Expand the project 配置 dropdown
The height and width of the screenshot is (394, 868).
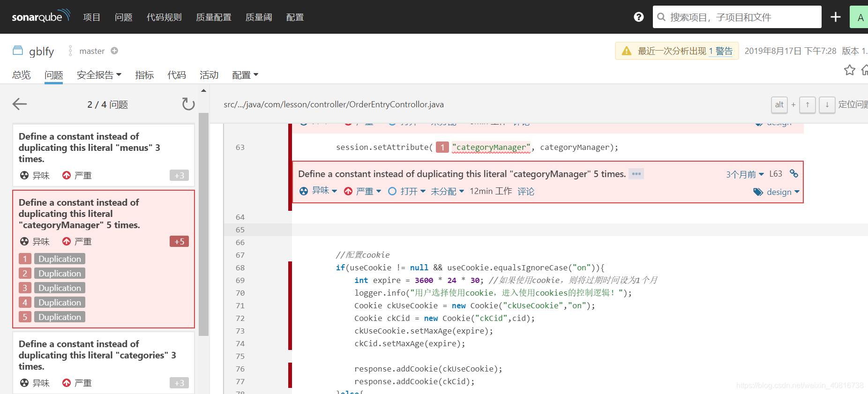tap(245, 75)
